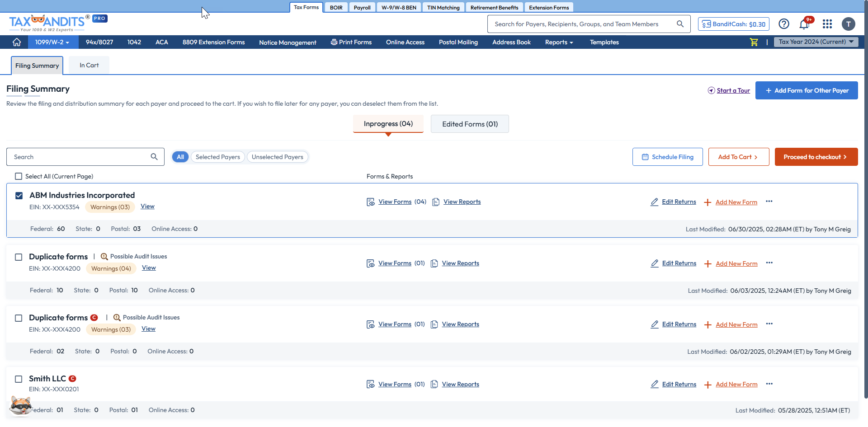Open the TIN Matching tab

pyautogui.click(x=443, y=7)
